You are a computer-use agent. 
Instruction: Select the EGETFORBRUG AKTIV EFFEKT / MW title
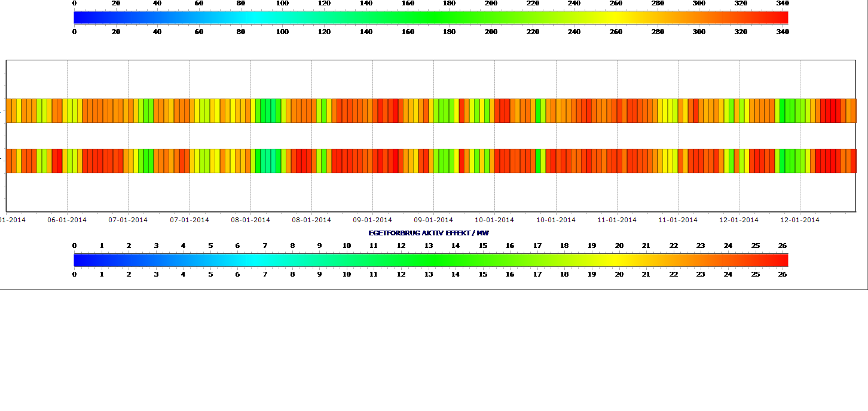pos(429,233)
